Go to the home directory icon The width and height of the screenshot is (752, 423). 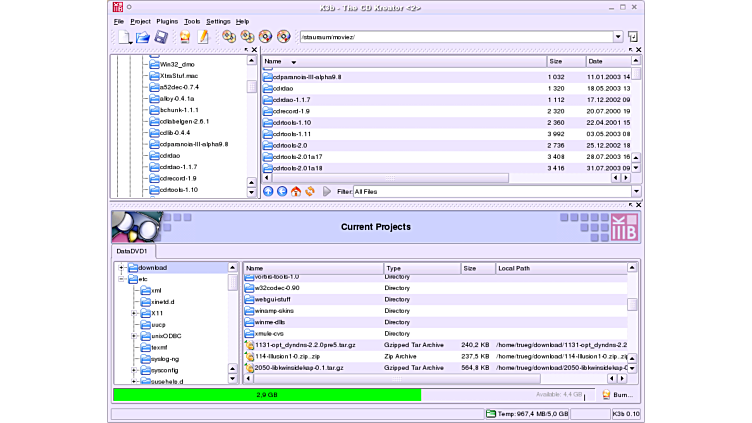click(296, 191)
